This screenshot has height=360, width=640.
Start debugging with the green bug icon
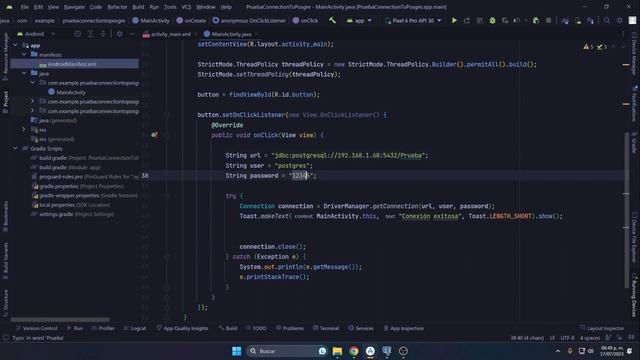pos(492,20)
